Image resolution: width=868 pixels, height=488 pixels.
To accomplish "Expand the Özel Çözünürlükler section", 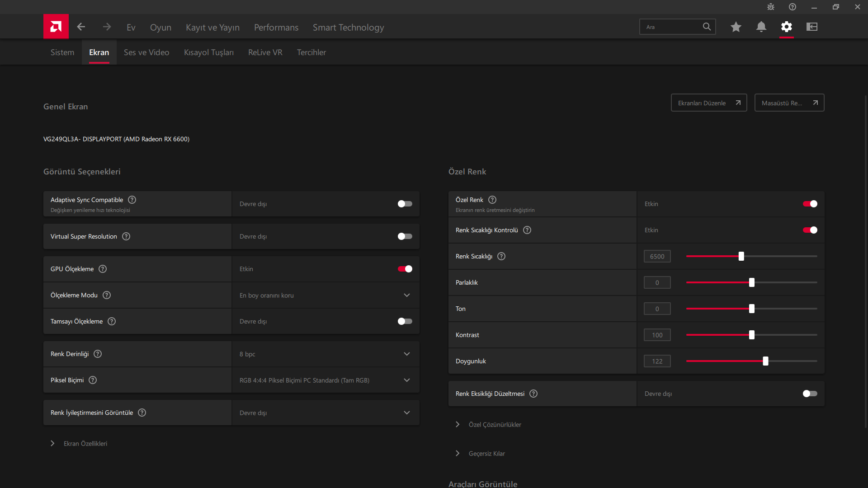I will tap(495, 424).
